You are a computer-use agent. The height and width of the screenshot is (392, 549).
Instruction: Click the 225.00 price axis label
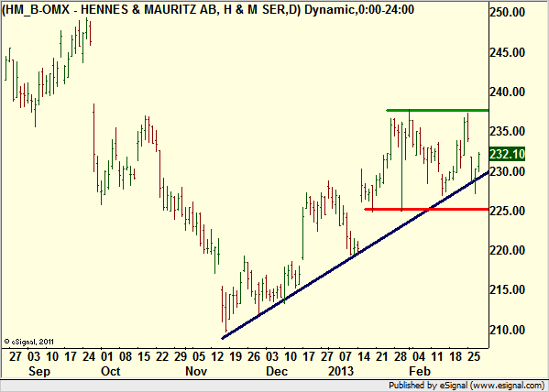tap(508, 211)
